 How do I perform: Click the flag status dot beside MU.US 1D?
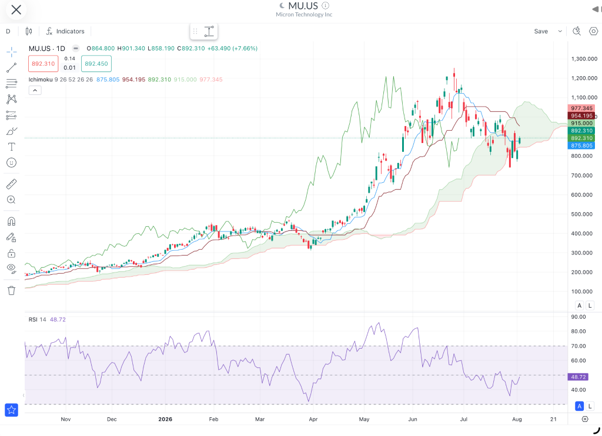point(76,48)
